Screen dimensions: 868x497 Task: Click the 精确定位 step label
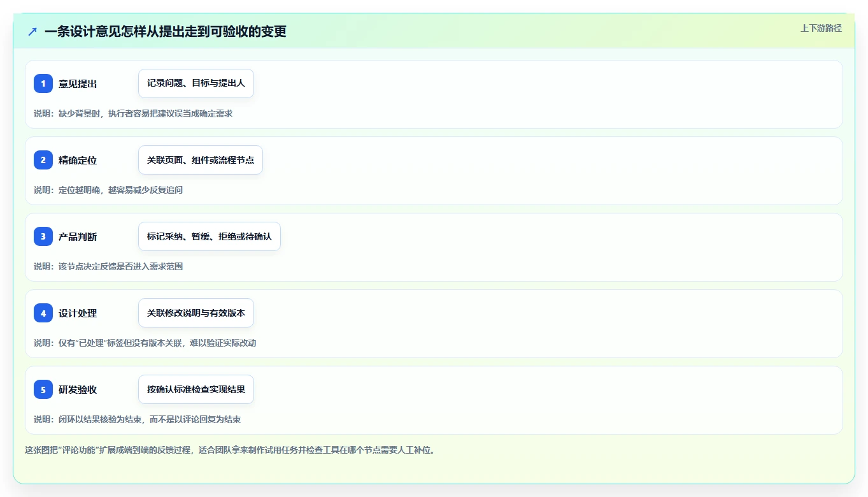78,160
